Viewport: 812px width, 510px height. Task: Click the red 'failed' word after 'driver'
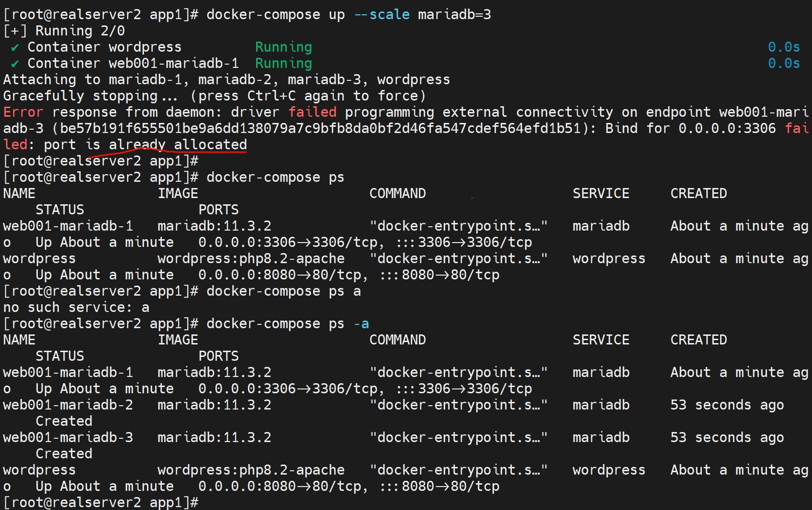312,112
